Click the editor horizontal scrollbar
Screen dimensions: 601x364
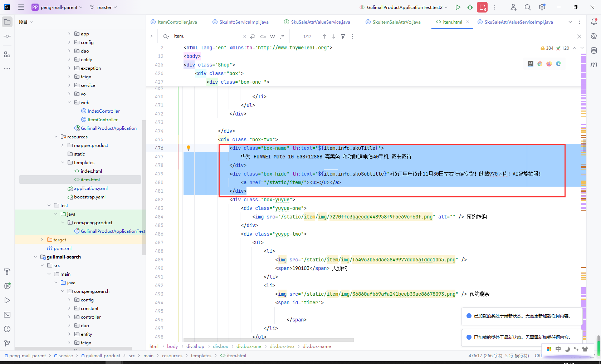[268, 340]
